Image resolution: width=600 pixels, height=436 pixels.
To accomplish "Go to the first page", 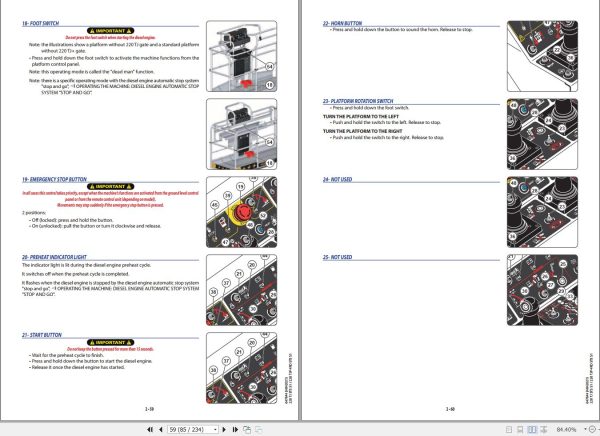I will coord(150,429).
